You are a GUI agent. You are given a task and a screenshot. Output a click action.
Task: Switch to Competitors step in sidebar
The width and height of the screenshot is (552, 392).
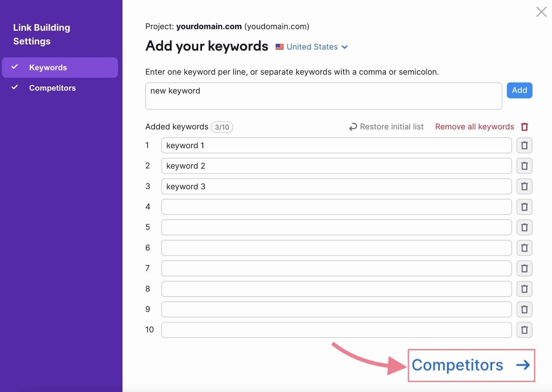pyautogui.click(x=52, y=88)
